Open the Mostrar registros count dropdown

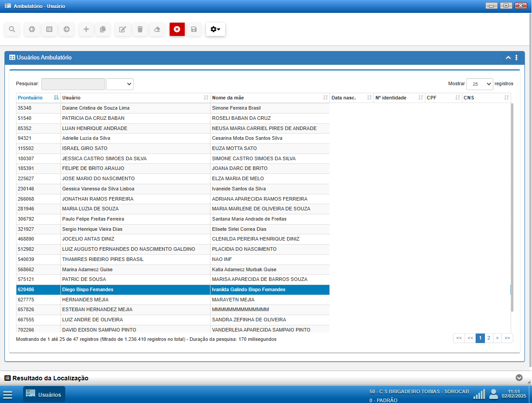tap(479, 84)
